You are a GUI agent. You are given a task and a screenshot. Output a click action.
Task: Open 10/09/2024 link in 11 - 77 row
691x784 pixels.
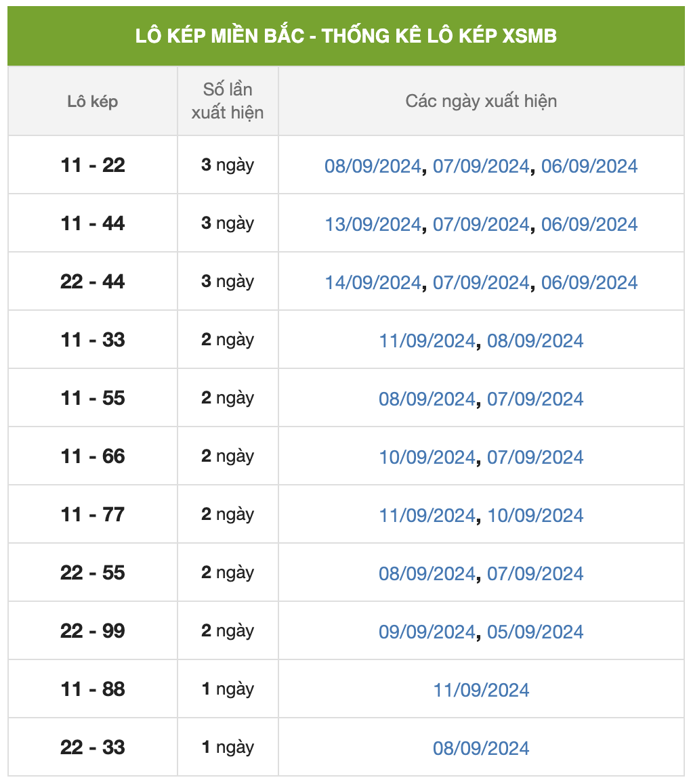point(535,515)
